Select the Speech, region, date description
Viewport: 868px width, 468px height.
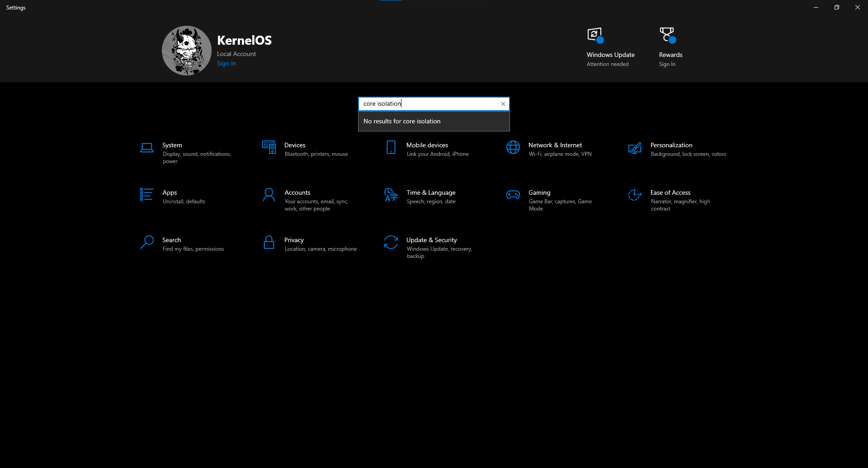pos(431,201)
